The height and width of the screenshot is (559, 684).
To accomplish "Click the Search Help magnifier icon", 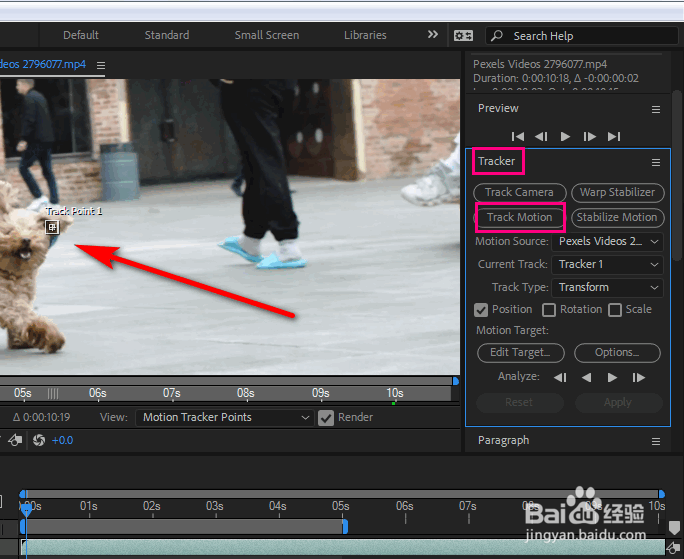I will [x=496, y=36].
